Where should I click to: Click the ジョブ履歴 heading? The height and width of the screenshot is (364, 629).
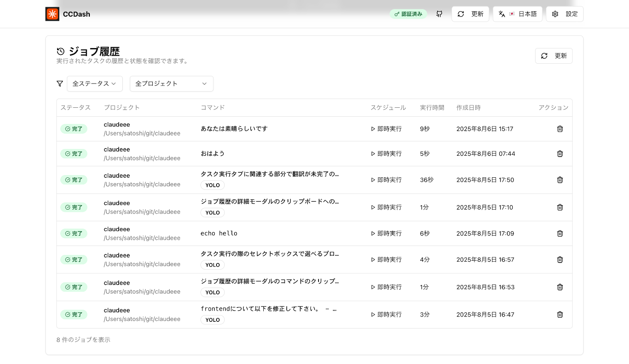94,51
